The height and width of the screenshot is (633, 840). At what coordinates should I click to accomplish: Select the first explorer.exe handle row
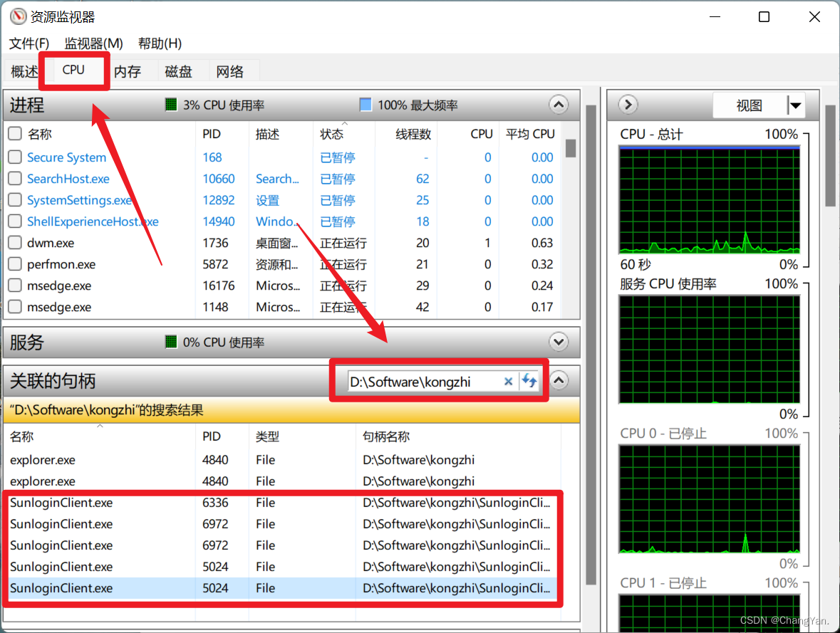point(281,459)
